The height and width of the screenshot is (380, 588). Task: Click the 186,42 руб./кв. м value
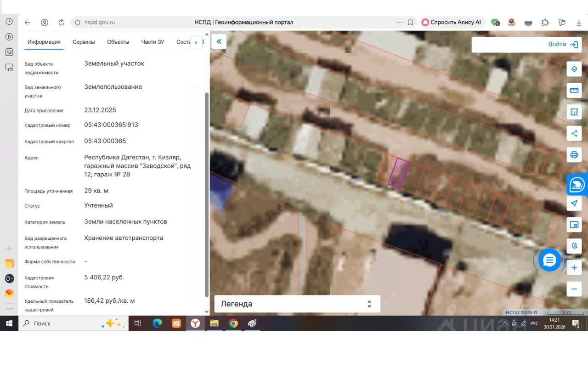pos(109,301)
